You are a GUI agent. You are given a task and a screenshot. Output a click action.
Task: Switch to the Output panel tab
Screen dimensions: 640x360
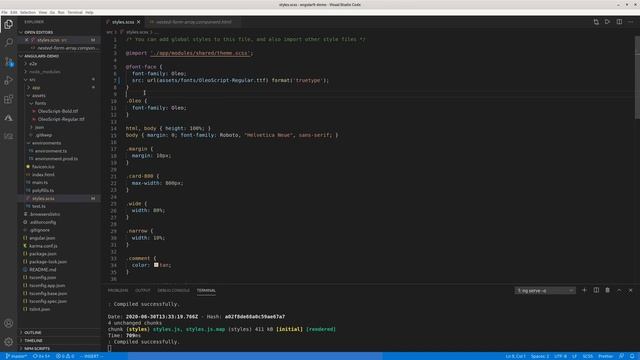(x=142, y=290)
